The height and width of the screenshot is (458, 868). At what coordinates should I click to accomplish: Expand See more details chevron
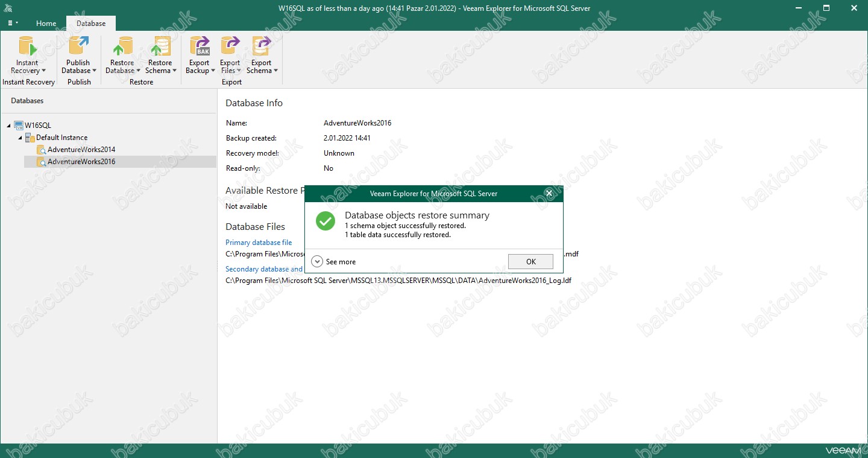click(x=317, y=262)
